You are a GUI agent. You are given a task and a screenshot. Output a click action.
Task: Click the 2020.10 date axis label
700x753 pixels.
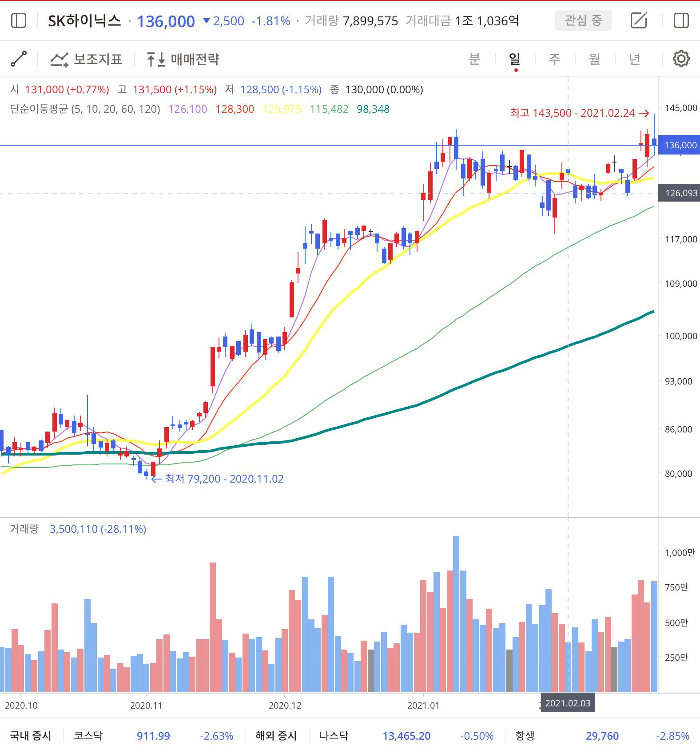[x=21, y=705]
